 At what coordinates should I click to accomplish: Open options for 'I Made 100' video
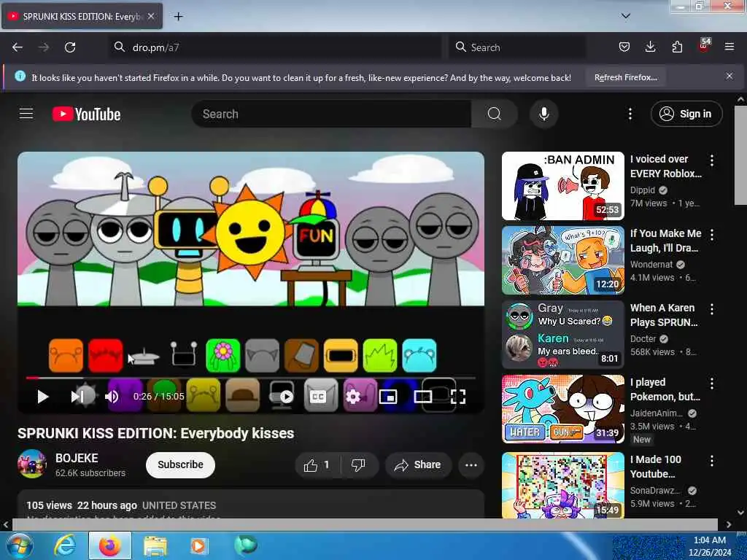point(712,461)
